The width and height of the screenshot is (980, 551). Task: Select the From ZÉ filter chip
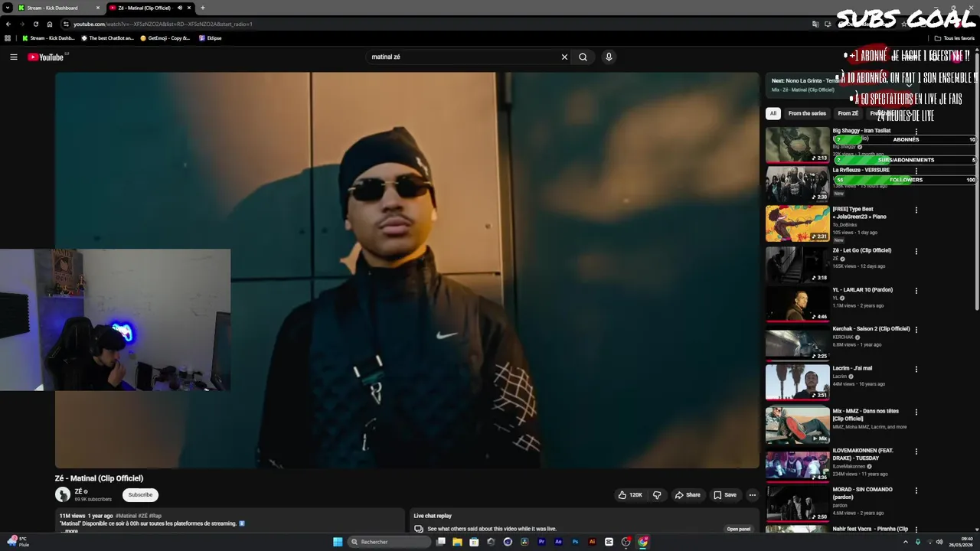[848, 113]
